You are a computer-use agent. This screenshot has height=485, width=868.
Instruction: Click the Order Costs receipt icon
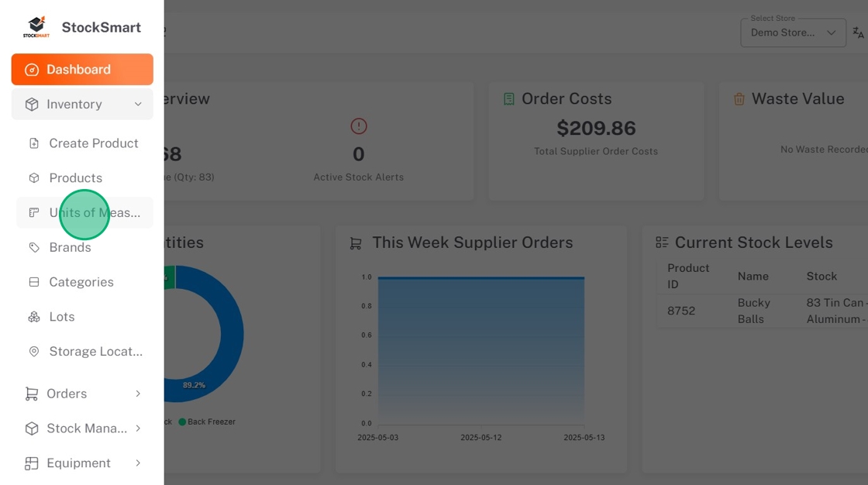coord(508,99)
